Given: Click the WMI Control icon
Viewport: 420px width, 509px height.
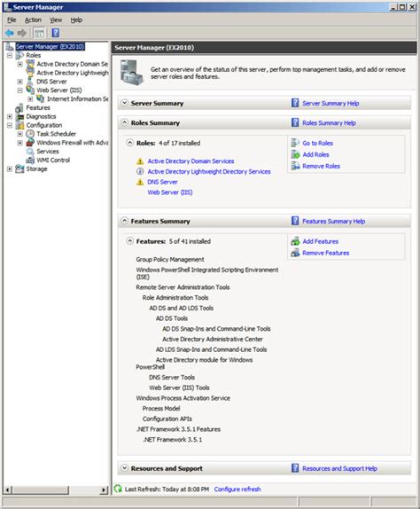Looking at the screenshot, I should (30, 160).
